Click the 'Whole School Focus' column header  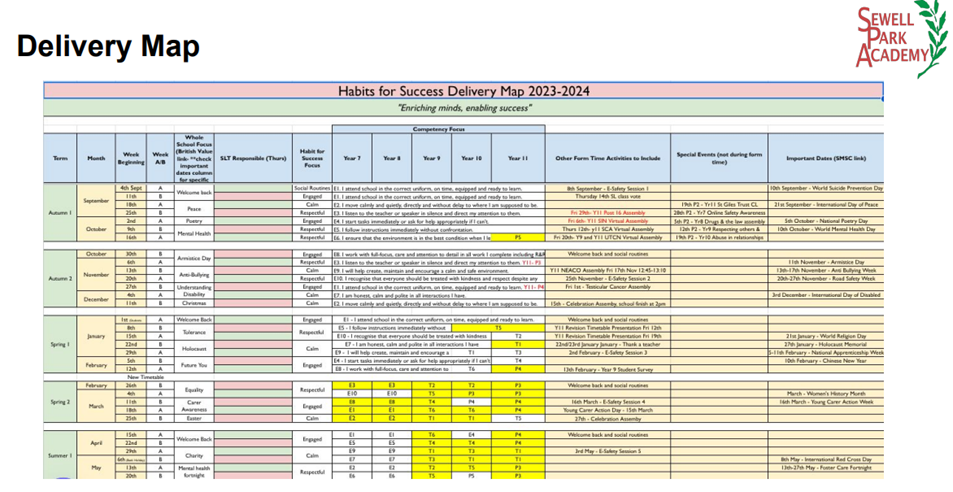[194, 158]
